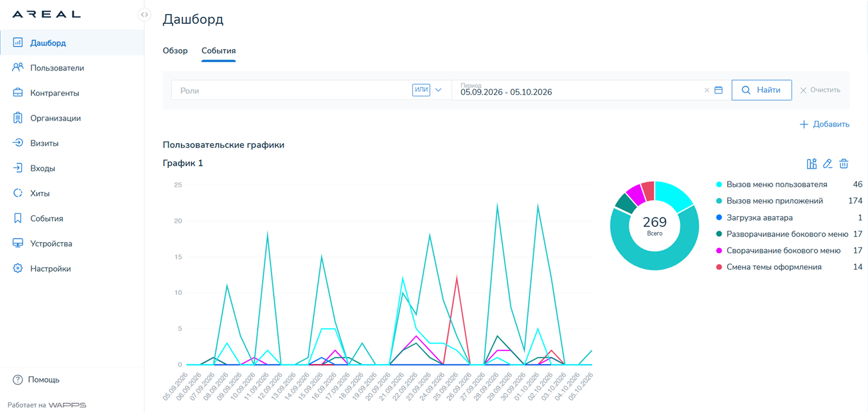Open the WAPPS link in footer

pos(67,405)
